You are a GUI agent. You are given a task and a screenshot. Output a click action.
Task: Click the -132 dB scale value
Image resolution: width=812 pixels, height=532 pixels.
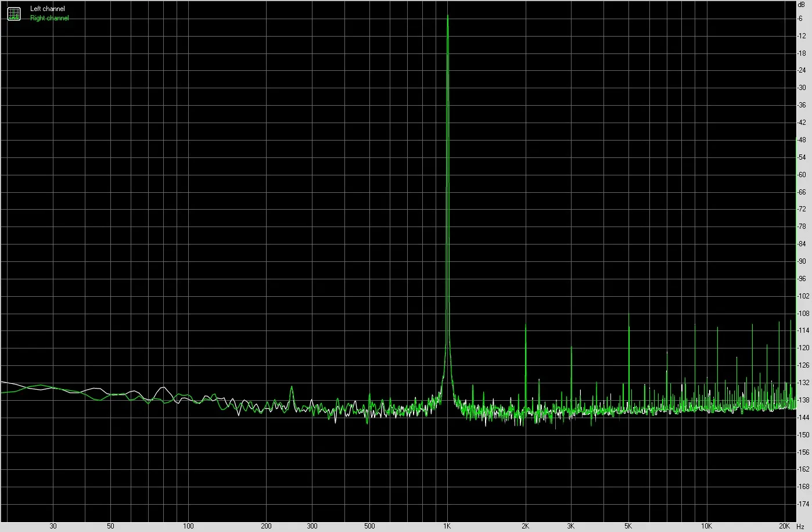[x=803, y=383]
